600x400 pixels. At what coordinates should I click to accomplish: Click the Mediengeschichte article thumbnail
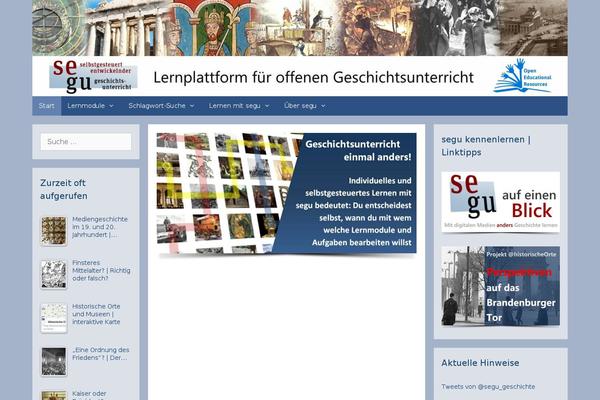pyautogui.click(x=54, y=230)
